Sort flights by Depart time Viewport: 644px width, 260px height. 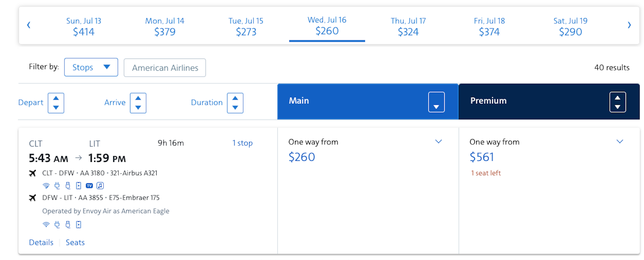56,103
